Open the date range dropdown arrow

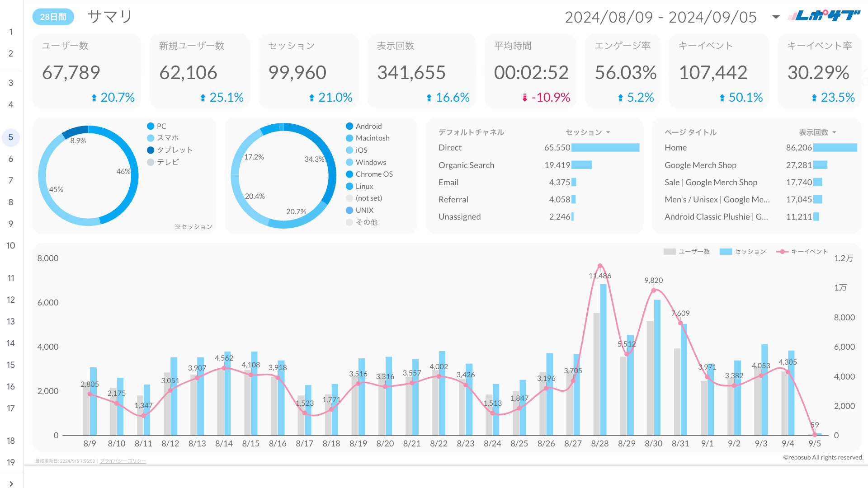[x=776, y=17]
